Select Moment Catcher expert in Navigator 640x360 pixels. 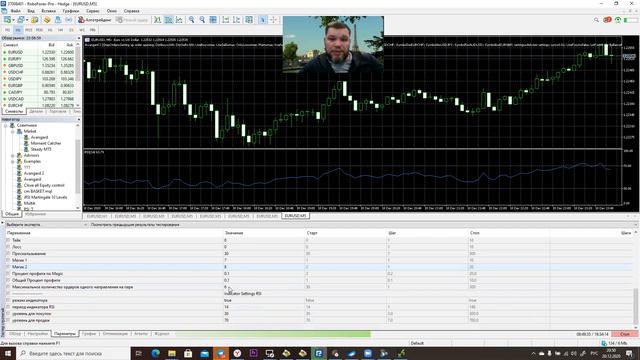point(46,143)
